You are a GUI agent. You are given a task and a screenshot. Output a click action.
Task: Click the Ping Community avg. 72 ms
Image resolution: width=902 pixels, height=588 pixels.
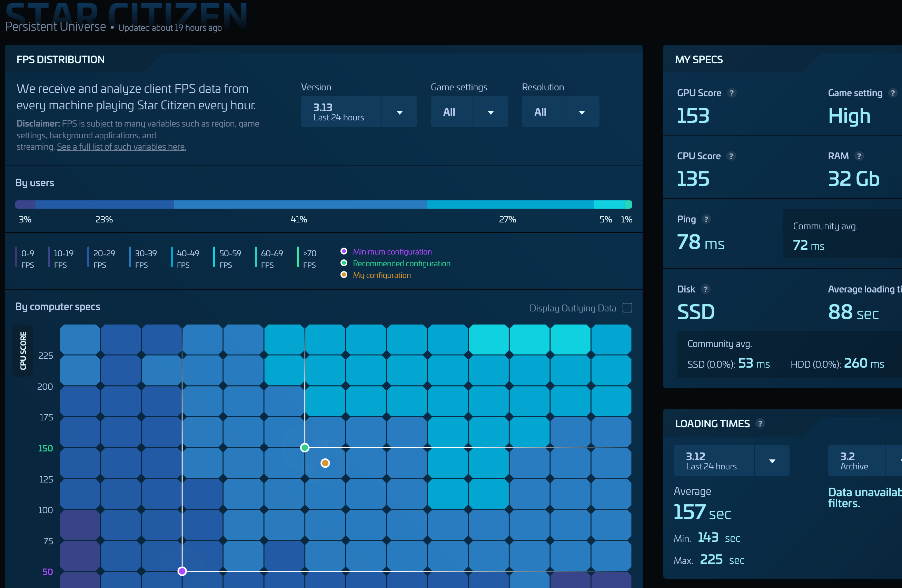click(809, 246)
